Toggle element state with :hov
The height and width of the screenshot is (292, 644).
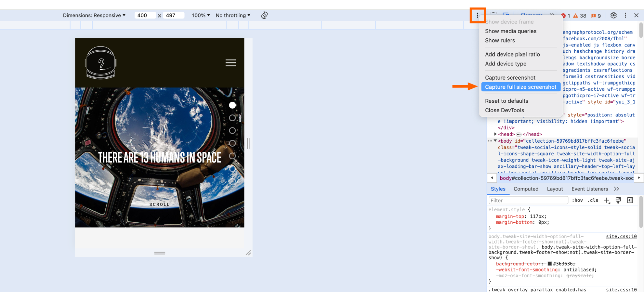click(578, 200)
